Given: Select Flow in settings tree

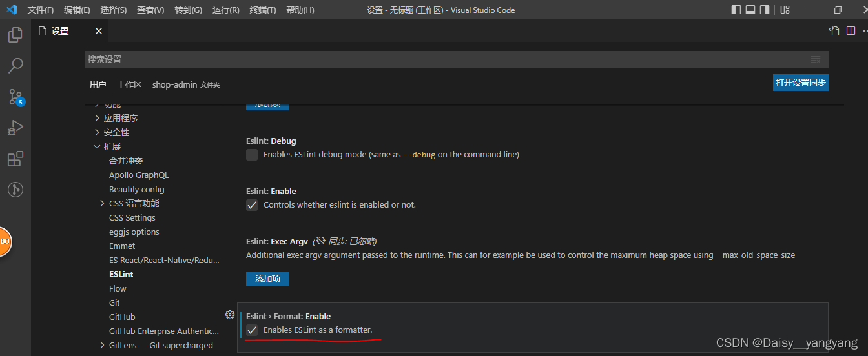Looking at the screenshot, I should 118,288.
